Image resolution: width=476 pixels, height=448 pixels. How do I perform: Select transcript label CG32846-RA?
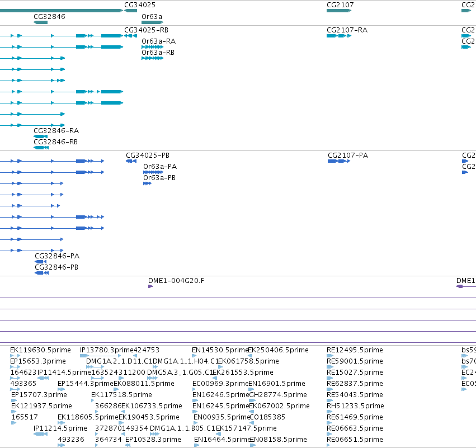(56, 131)
